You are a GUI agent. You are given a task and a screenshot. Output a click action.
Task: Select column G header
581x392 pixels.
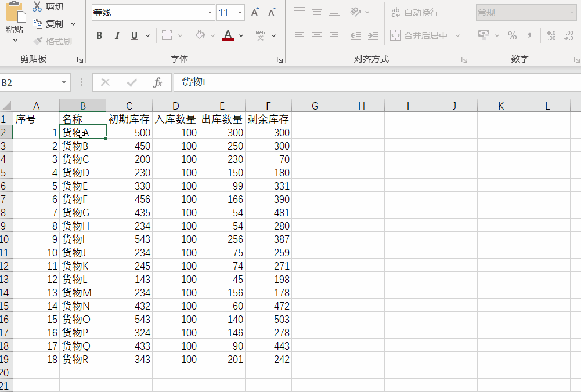(315, 106)
